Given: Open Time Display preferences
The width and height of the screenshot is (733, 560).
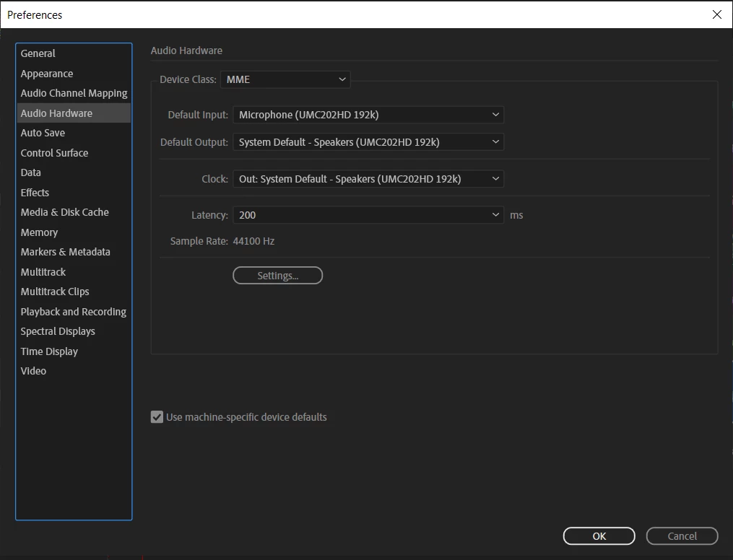Looking at the screenshot, I should [74, 351].
